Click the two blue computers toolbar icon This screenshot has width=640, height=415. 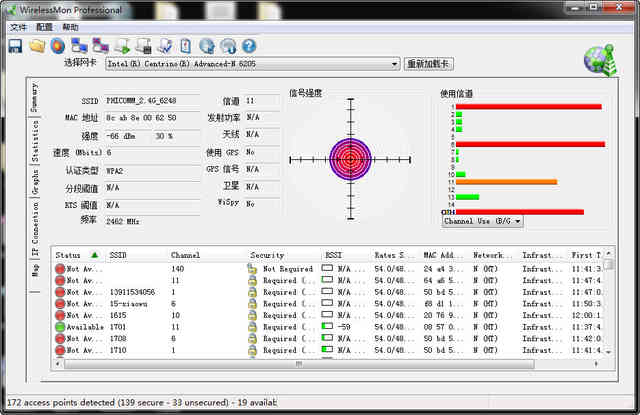[79, 46]
